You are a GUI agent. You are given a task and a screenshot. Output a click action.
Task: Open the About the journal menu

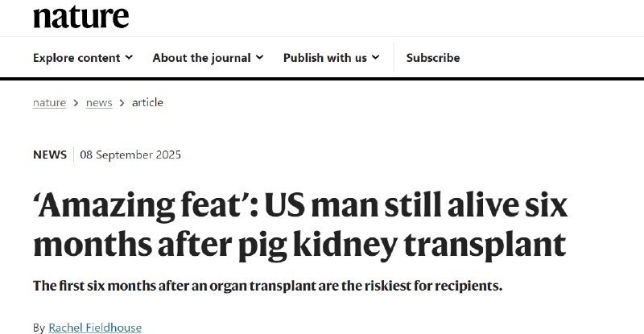coord(201,58)
